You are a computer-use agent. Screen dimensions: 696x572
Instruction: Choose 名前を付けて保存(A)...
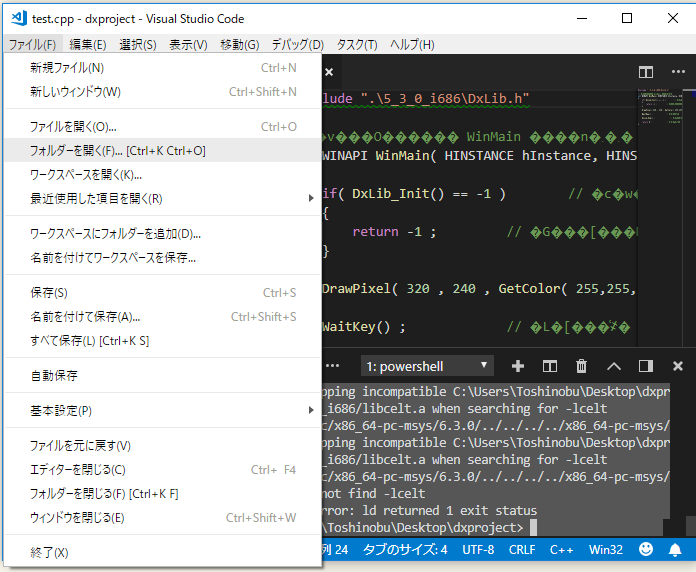point(162,316)
